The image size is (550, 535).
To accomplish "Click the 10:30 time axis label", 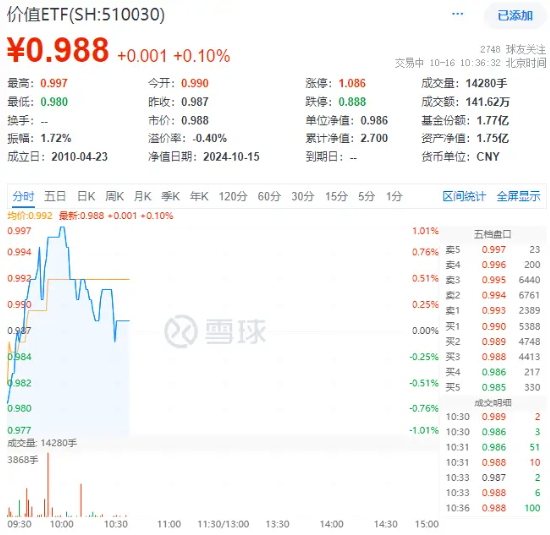I will click(x=116, y=524).
